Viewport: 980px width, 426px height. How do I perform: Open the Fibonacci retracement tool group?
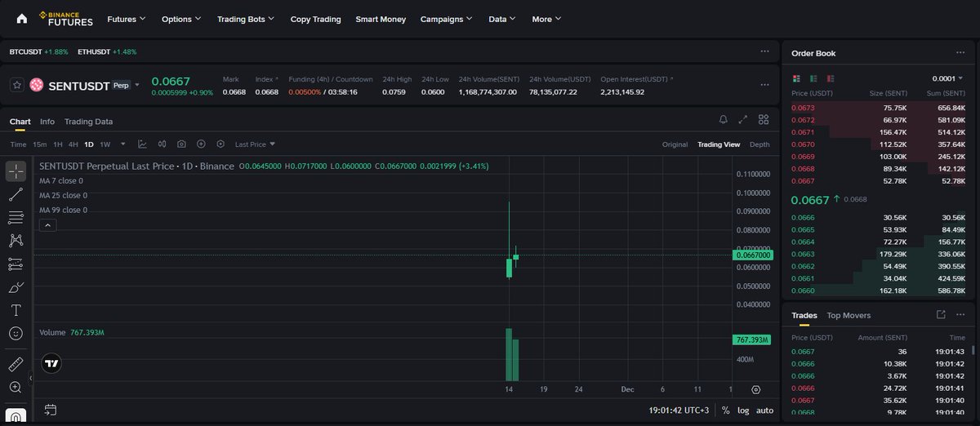[x=16, y=217]
